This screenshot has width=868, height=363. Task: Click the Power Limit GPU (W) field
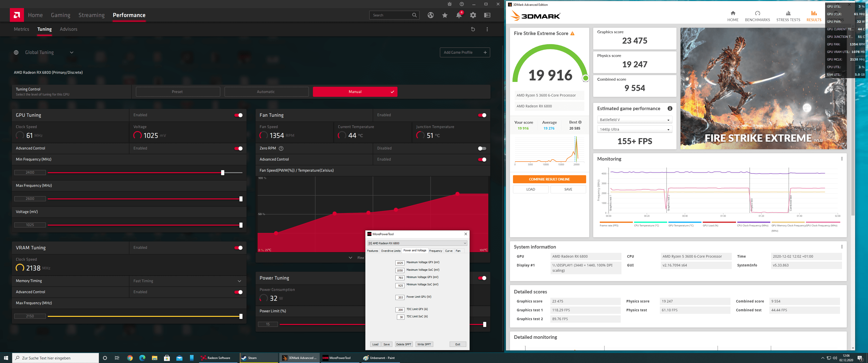click(x=400, y=298)
